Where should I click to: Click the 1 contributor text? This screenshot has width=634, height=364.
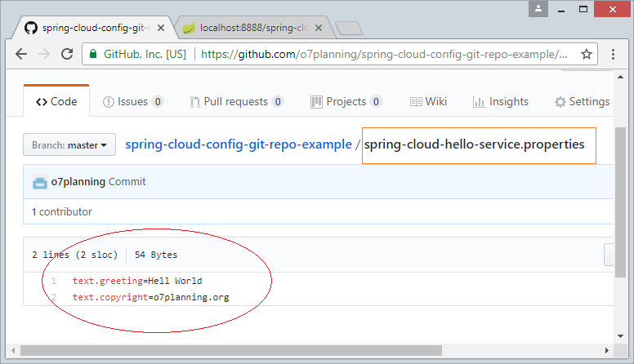point(62,211)
